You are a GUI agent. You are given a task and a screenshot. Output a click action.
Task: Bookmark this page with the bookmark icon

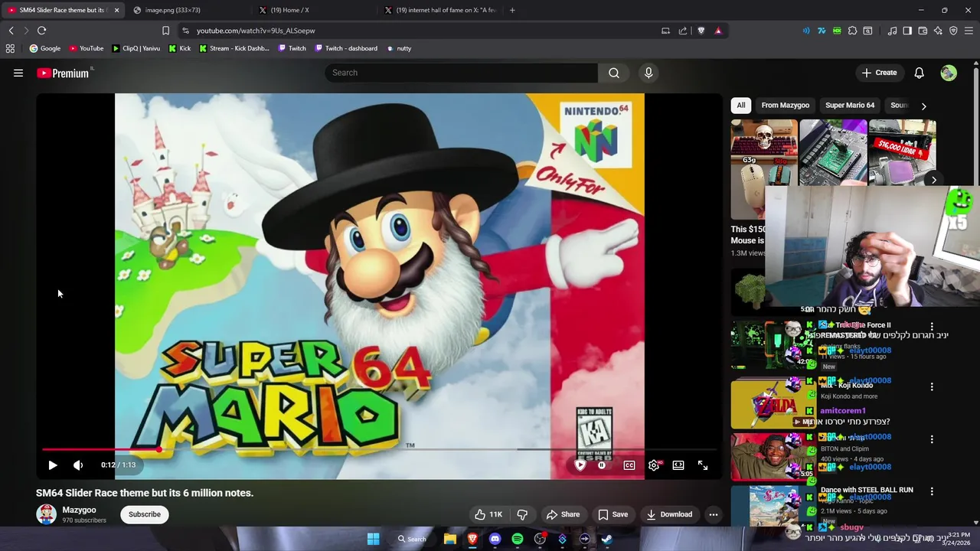coord(165,31)
